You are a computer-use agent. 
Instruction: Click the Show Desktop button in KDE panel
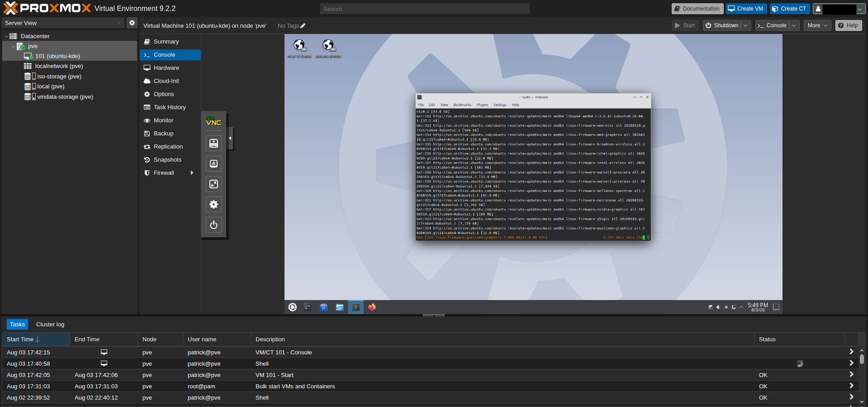776,307
